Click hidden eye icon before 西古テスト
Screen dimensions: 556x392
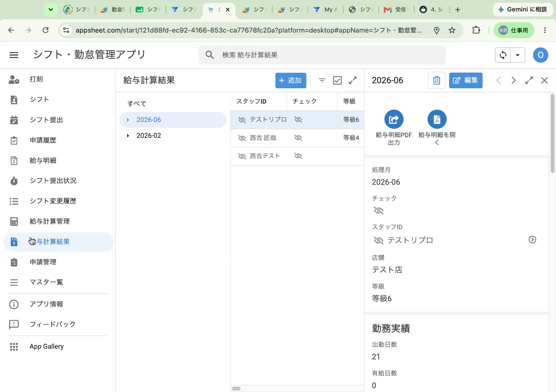242,156
